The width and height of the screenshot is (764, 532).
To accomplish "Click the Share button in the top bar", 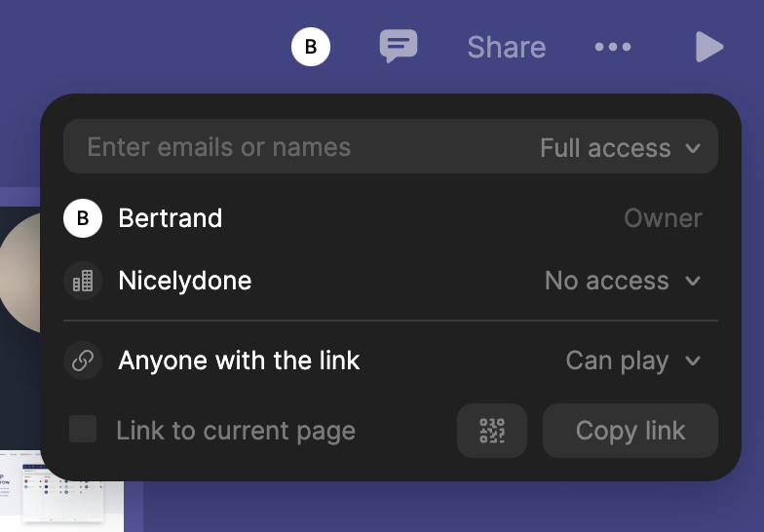I will [507, 47].
